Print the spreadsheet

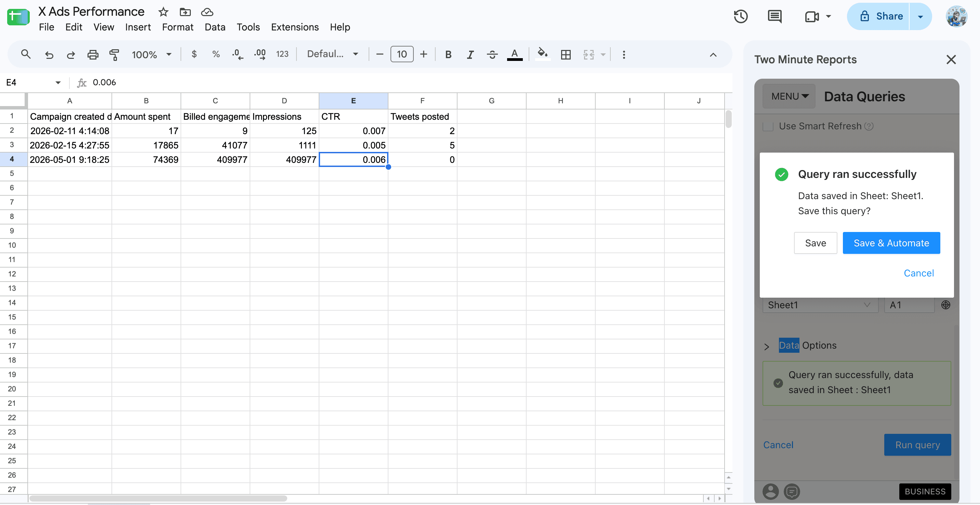coord(92,54)
